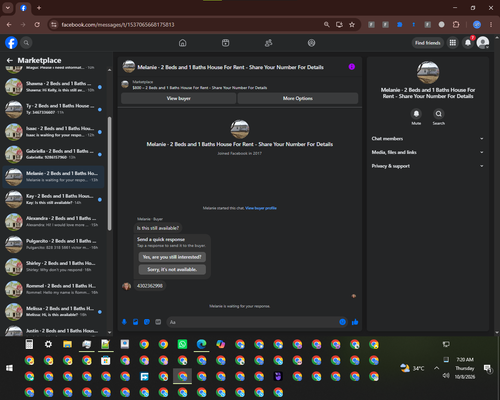
Task: Open the Friends icon in the top navigation
Action: 268,43
